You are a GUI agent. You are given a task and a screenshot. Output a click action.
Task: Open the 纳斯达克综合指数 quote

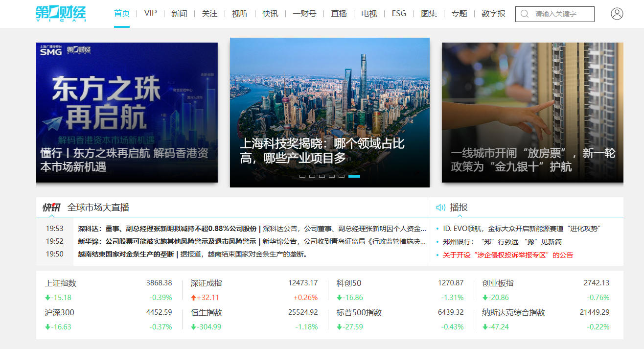pyautogui.click(x=514, y=312)
